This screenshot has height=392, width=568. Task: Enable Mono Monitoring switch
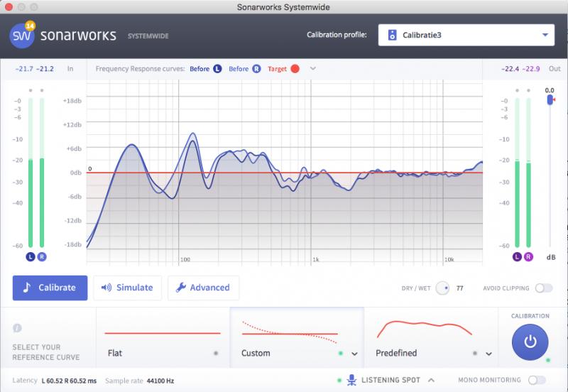click(537, 380)
